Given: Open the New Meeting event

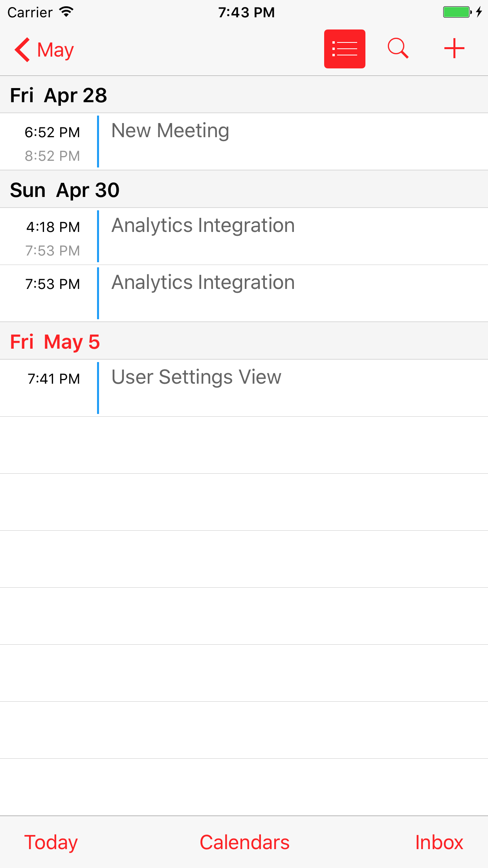Looking at the screenshot, I should [244, 142].
